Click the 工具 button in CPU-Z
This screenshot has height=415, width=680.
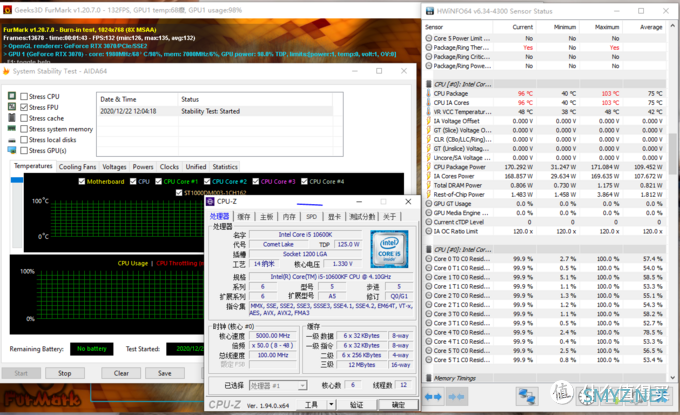(x=311, y=405)
